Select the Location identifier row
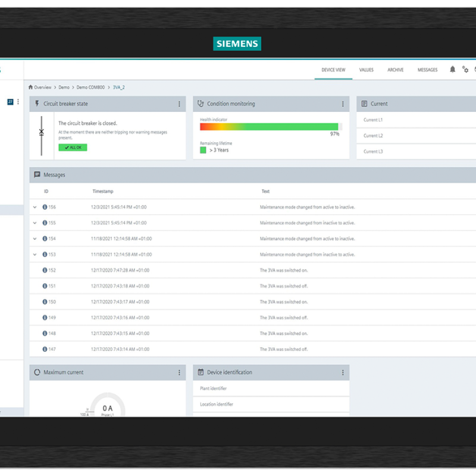The height and width of the screenshot is (476, 476). pos(271,404)
